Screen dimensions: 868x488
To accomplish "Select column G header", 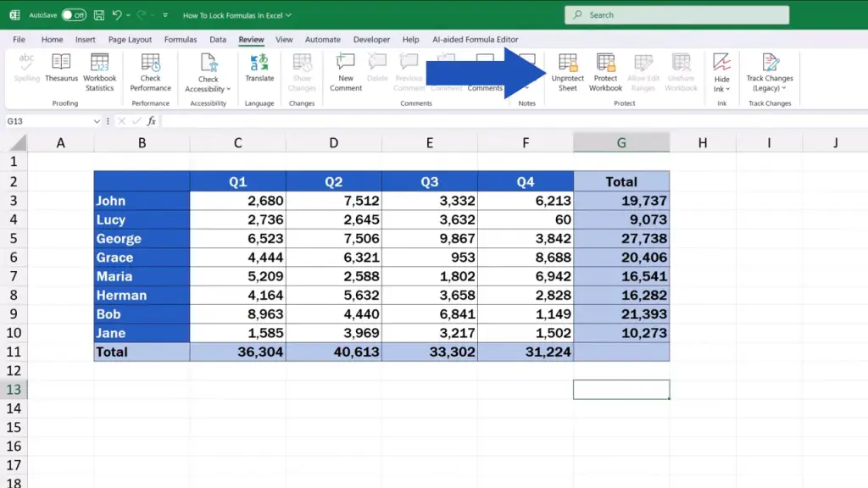I will [621, 143].
